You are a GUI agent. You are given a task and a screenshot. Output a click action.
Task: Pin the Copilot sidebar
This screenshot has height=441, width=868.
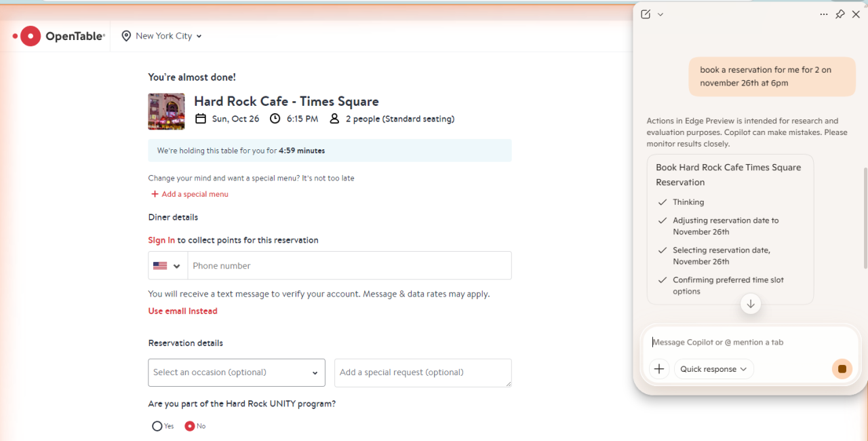point(840,14)
